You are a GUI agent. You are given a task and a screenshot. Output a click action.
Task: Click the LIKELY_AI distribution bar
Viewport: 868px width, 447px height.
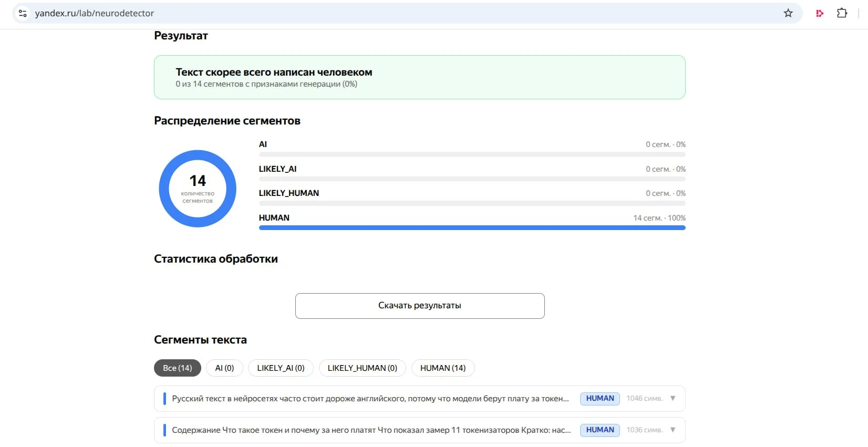[472, 179]
